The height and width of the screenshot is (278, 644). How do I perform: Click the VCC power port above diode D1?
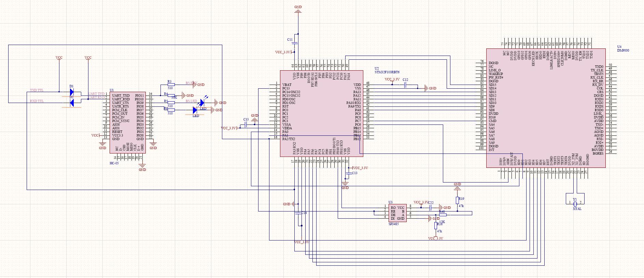tap(59, 58)
